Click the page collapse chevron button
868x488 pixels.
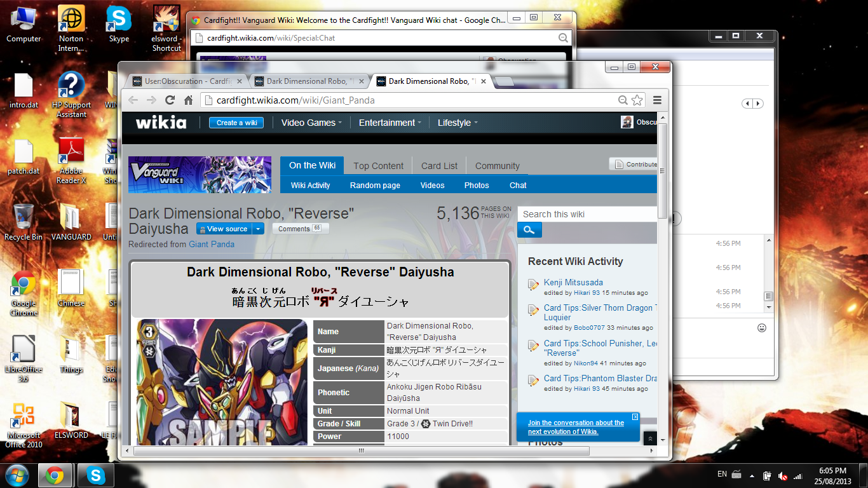(x=650, y=438)
